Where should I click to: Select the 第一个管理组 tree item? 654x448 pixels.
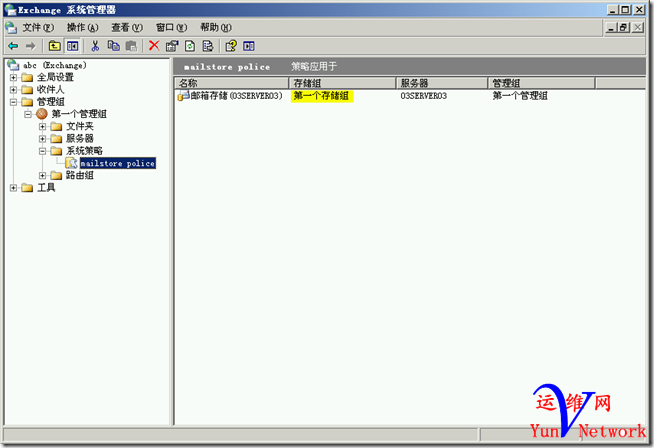click(x=79, y=114)
